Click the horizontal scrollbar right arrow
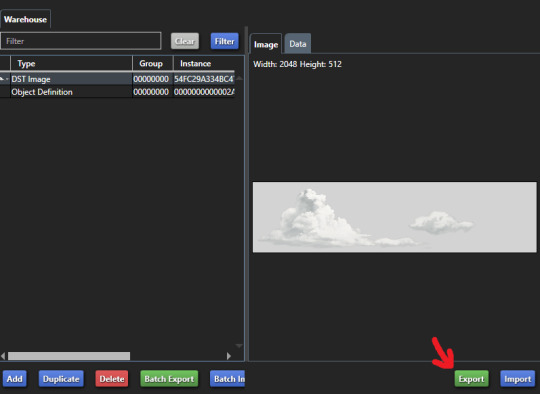This screenshot has width=540, height=394. coord(229,356)
